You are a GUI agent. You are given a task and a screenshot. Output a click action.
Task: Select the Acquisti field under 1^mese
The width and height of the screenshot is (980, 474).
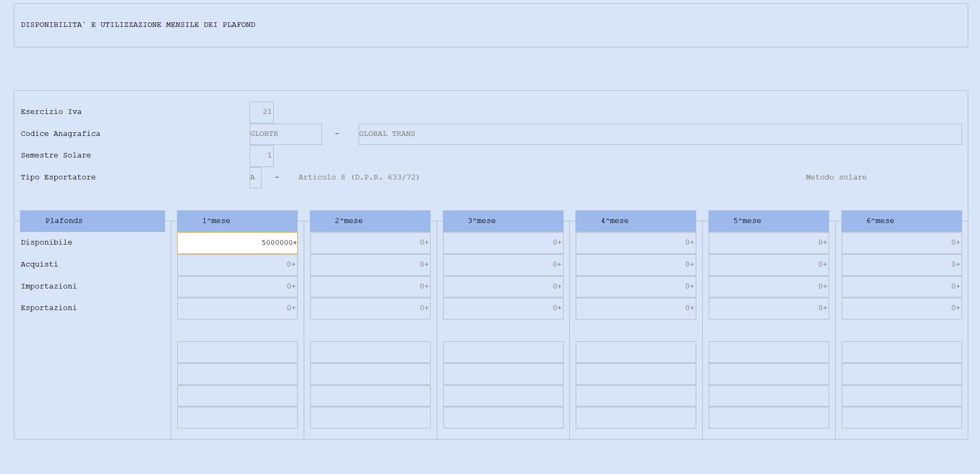(x=237, y=265)
